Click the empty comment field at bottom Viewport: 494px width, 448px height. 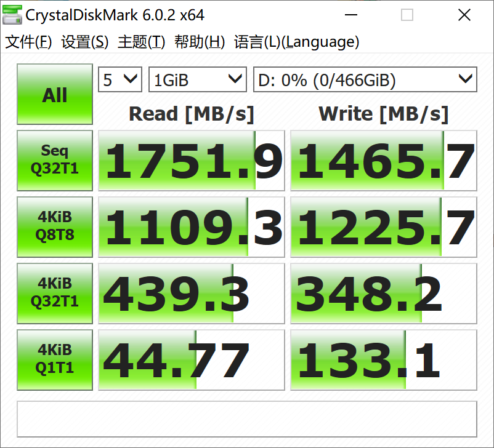pos(246,419)
